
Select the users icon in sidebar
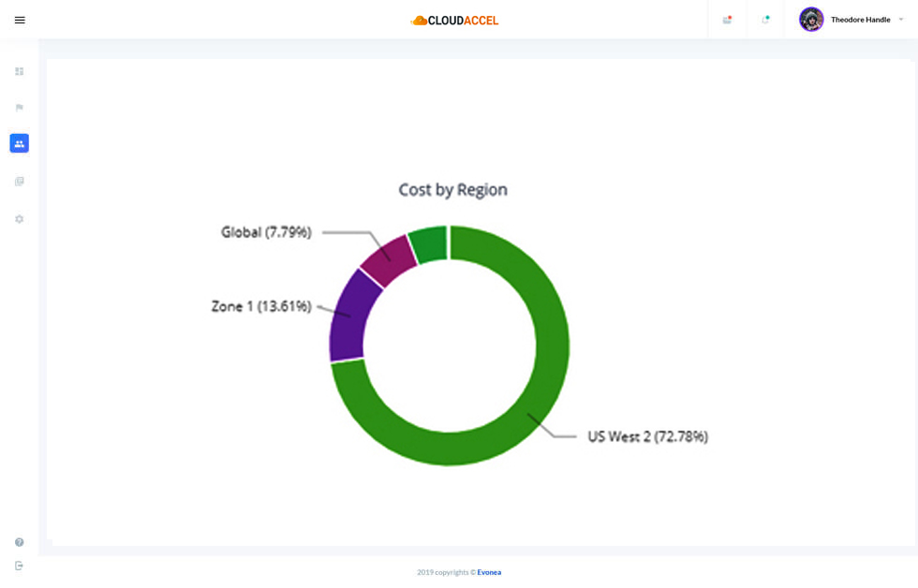(x=19, y=143)
